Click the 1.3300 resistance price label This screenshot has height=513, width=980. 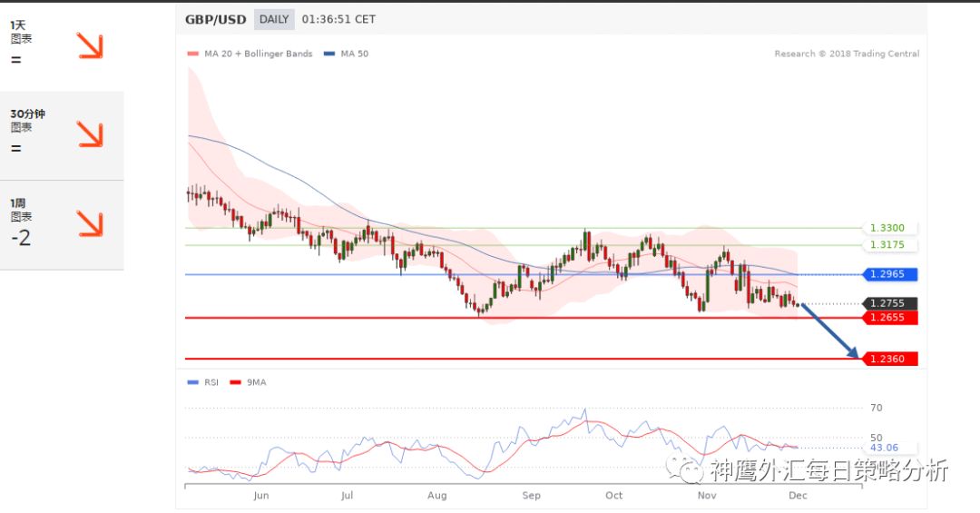(x=887, y=228)
